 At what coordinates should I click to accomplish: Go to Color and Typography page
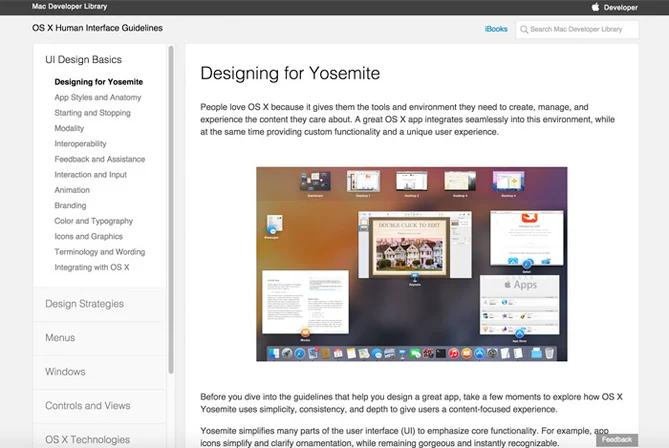(93, 221)
